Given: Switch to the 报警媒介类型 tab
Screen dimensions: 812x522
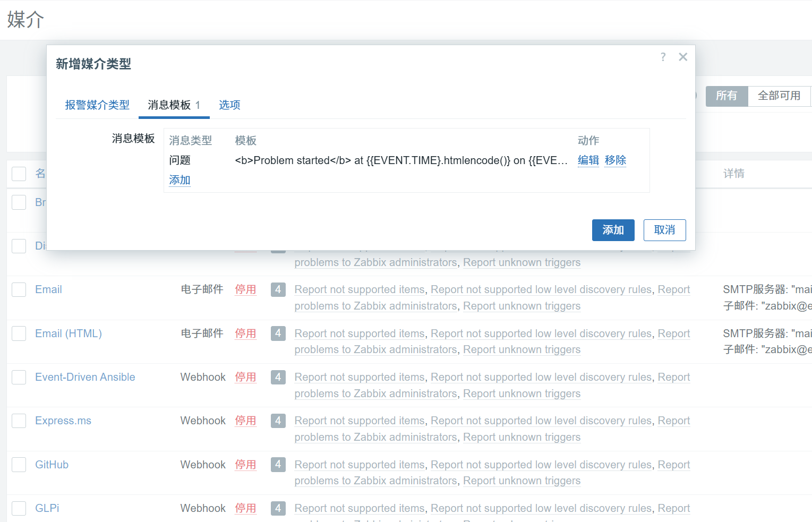Looking at the screenshot, I should tap(97, 105).
